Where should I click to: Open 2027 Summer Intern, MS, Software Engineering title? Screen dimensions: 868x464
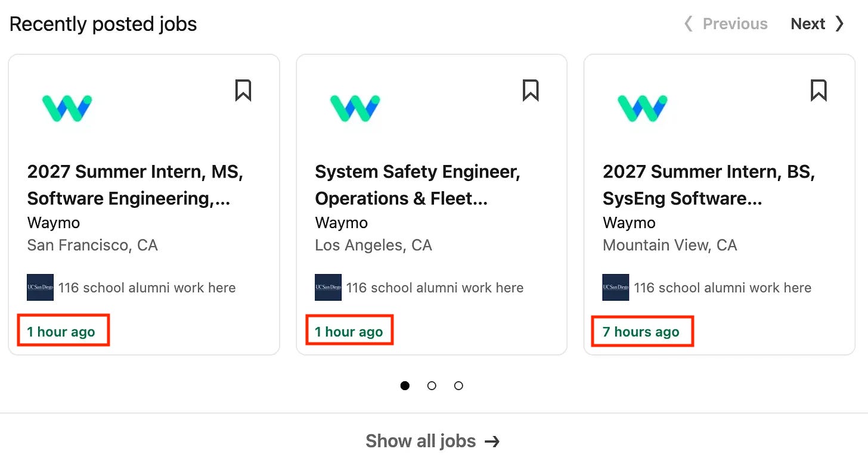click(x=135, y=185)
